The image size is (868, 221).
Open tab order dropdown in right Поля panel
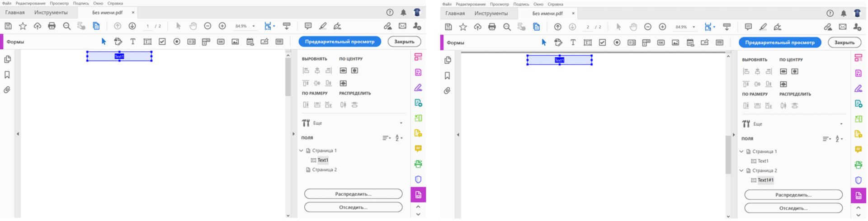click(x=826, y=139)
